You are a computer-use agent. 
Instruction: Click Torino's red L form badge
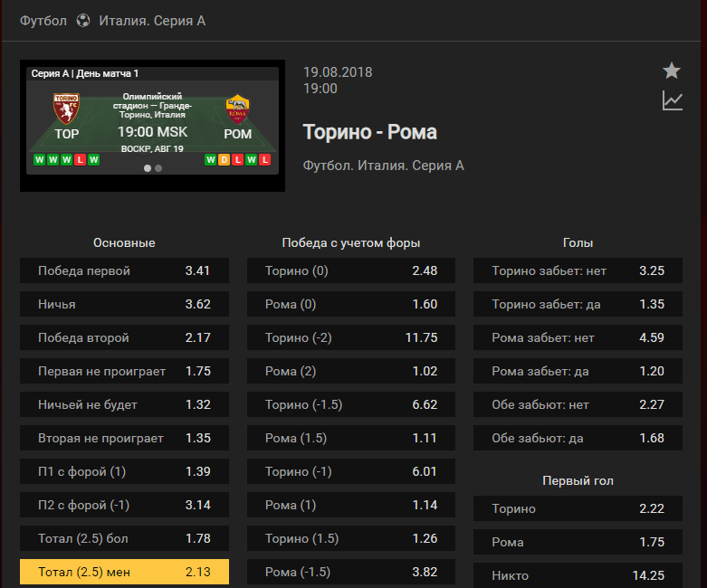(x=80, y=159)
